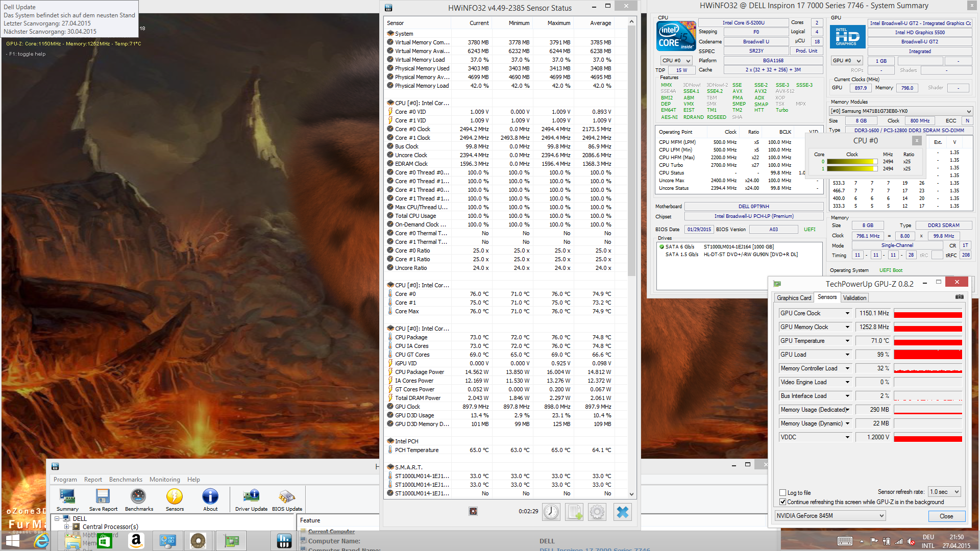Click the BIOS Update chip icon
The height and width of the screenshot is (551, 980).
[287, 499]
